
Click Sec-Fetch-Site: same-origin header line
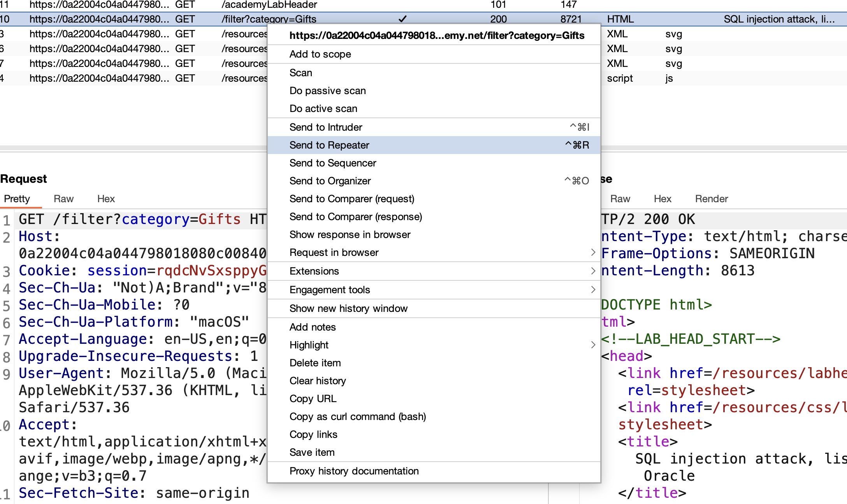(134, 493)
